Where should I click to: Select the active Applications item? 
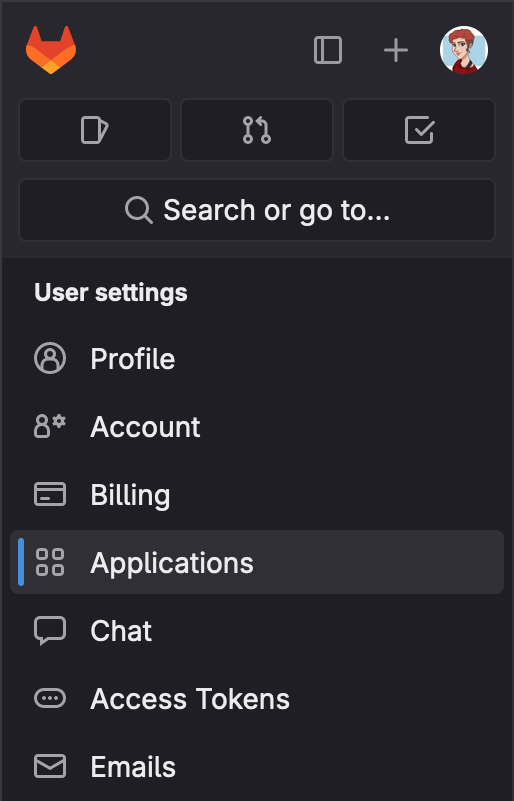click(x=257, y=562)
